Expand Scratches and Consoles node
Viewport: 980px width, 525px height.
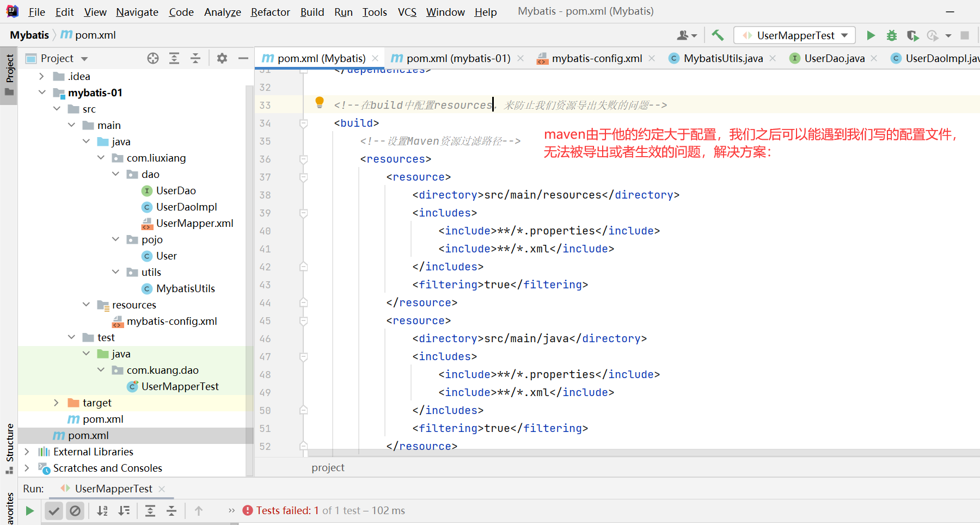click(x=27, y=468)
